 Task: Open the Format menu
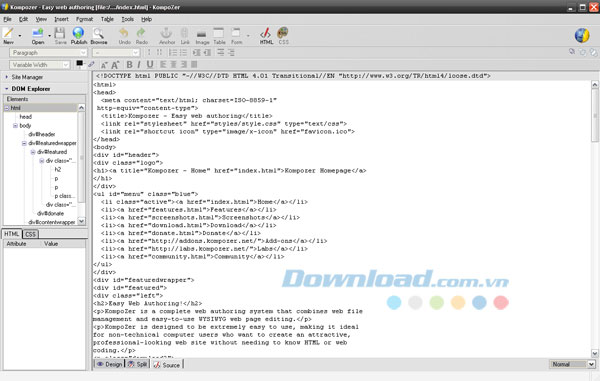84,19
